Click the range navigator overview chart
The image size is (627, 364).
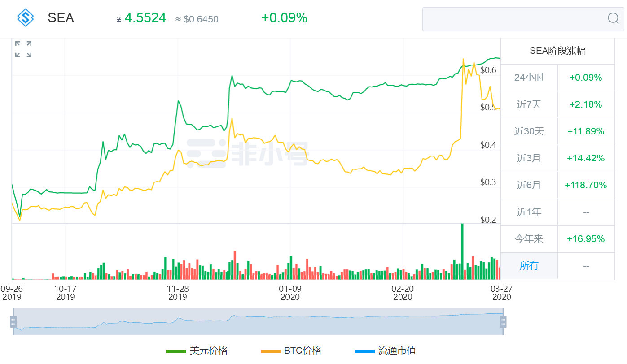(x=258, y=321)
